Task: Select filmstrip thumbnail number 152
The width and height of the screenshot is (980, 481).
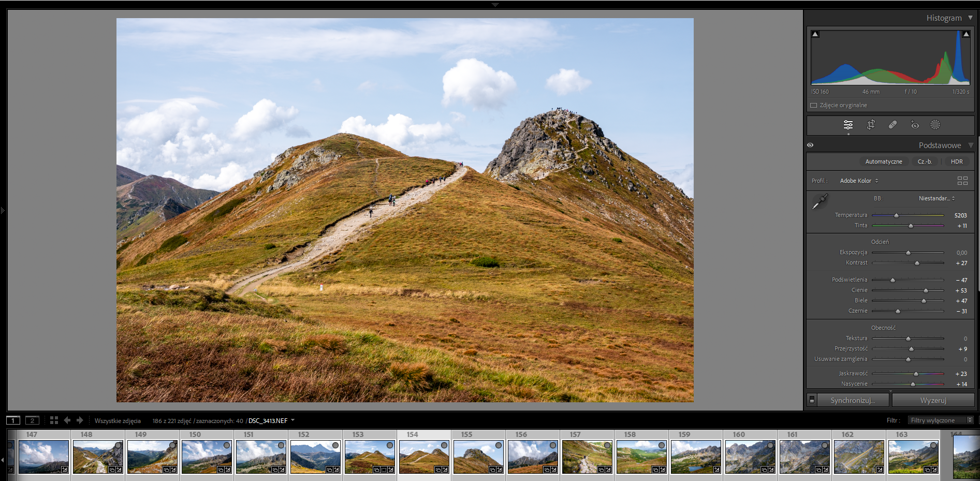Action: click(x=315, y=457)
